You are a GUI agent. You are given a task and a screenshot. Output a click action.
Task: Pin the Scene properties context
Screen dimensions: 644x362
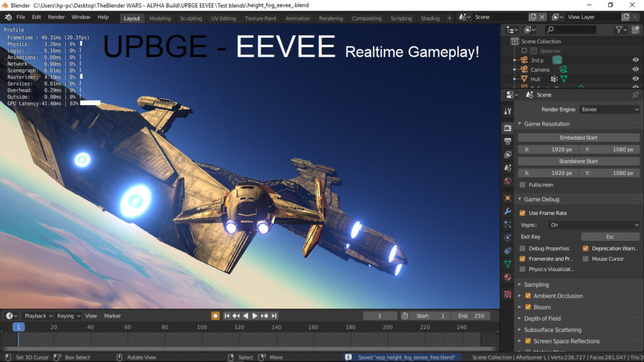[635, 95]
